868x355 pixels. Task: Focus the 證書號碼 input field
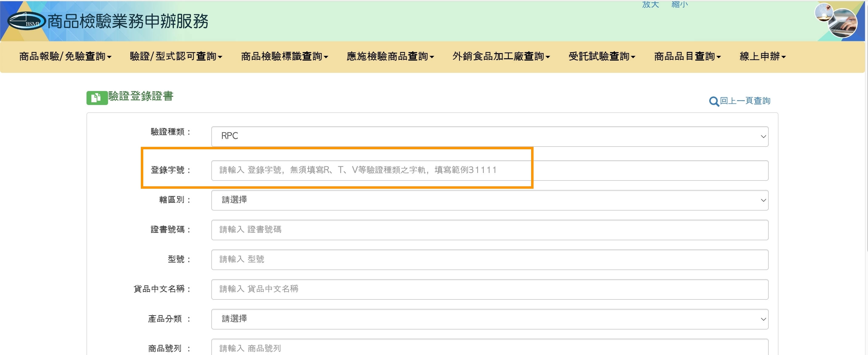pos(490,230)
